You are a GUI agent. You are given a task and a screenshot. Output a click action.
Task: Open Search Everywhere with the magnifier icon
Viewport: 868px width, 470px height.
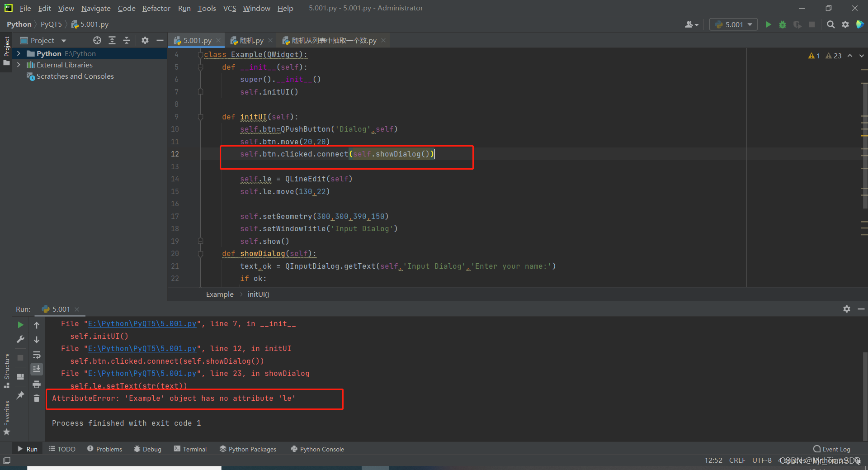[830, 24]
